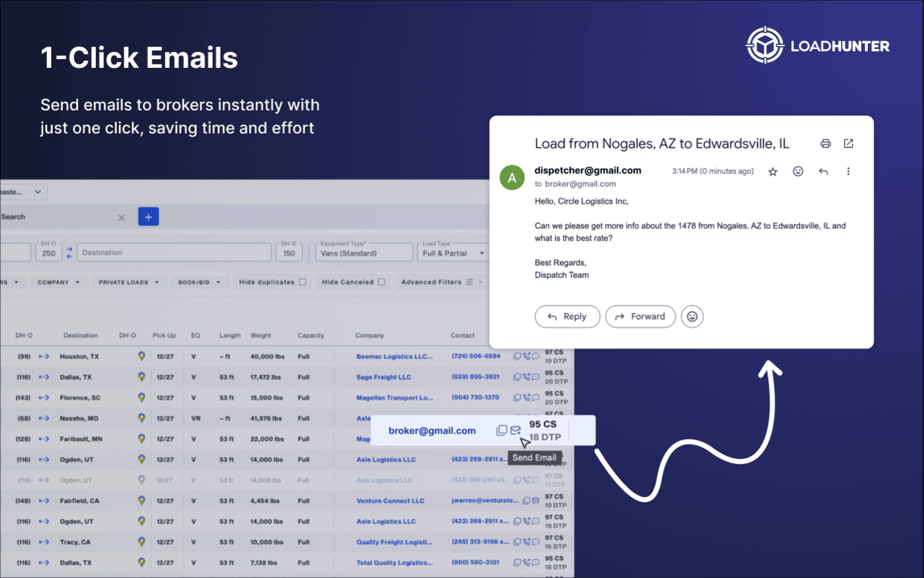924x578 pixels.
Task: Click call icon in Quality Freight row
Action: tap(526, 542)
